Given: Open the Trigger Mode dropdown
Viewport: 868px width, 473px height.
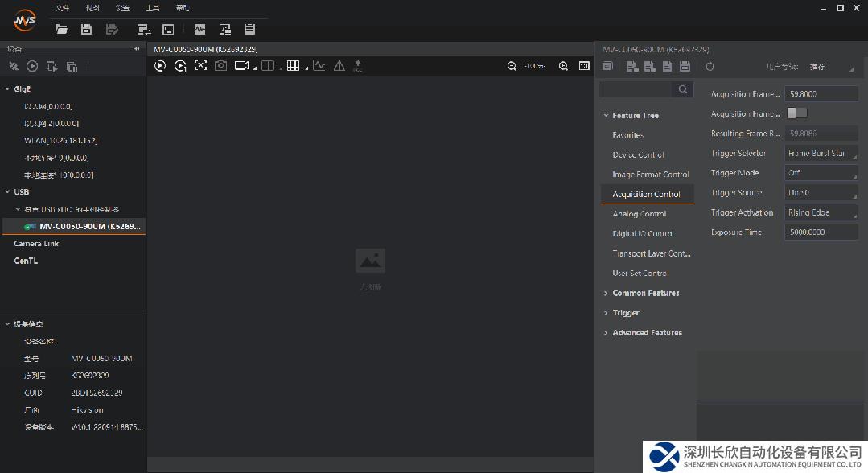Looking at the screenshot, I should pos(821,173).
